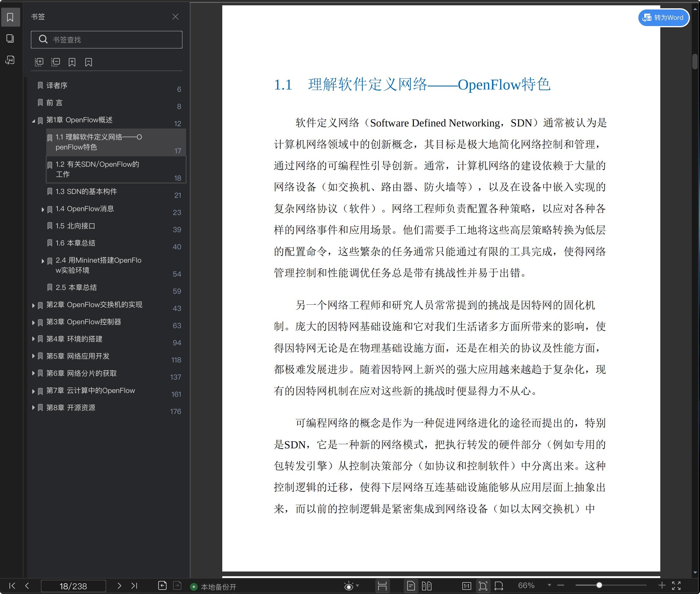This screenshot has height=594, width=700.
Task: Fit page to width icon
Action: 499,586
